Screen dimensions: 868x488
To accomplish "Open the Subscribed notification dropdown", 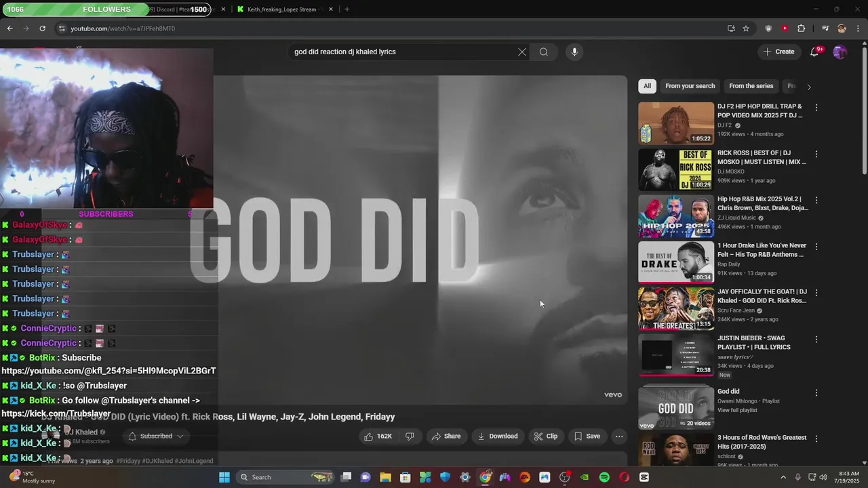I will point(156,436).
